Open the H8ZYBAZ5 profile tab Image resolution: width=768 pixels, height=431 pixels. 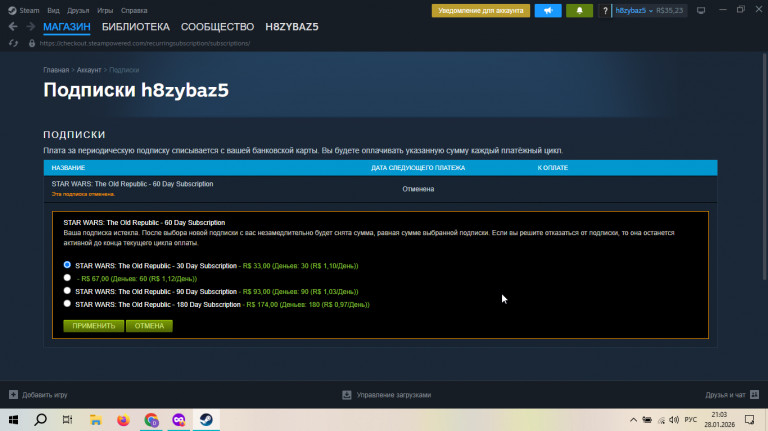coord(292,27)
